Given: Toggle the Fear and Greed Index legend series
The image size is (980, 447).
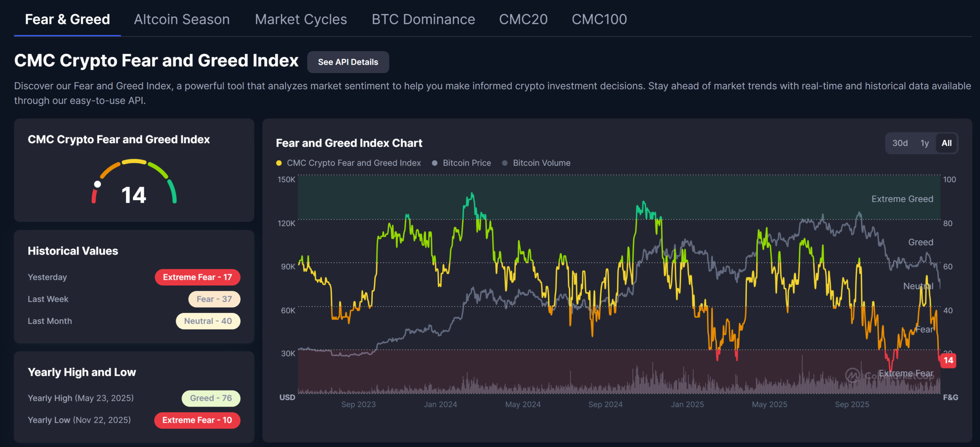Looking at the screenshot, I should click(348, 163).
